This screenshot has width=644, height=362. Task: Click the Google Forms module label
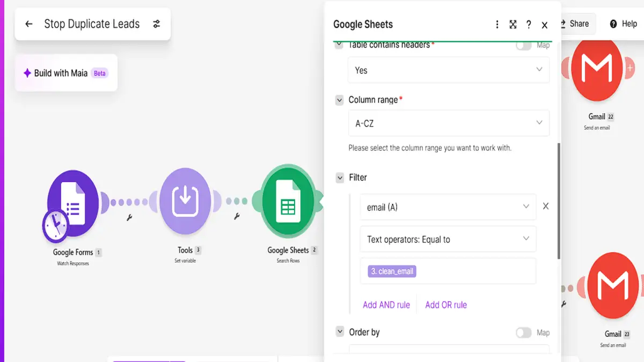pyautogui.click(x=73, y=252)
